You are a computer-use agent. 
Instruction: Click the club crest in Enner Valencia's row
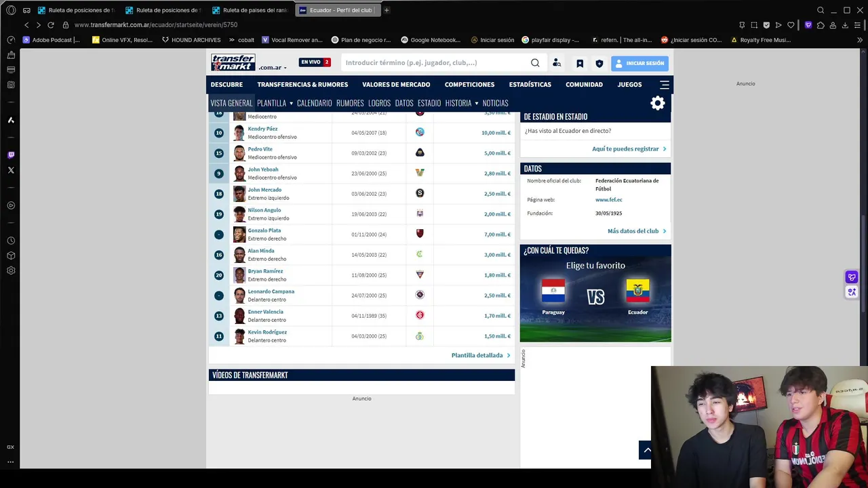pos(420,315)
